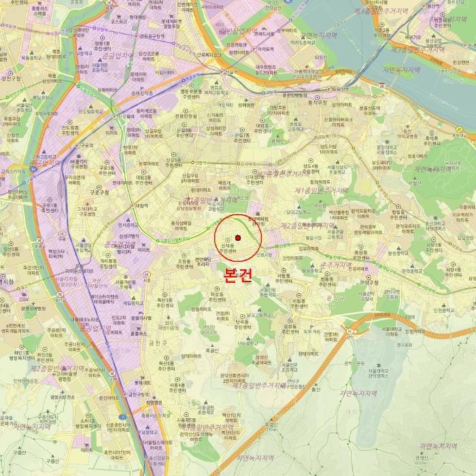
Task: Click the 신길역 station marker
Action: pos(222,72)
